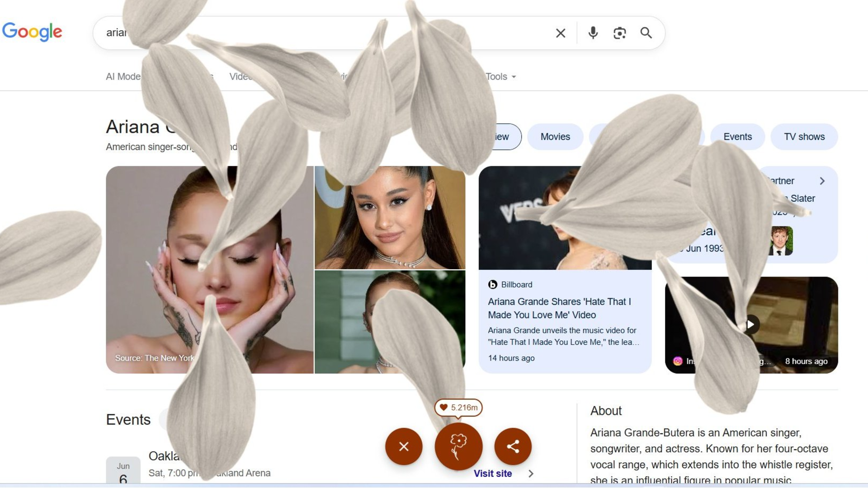Open the large Ariana Grande portrait photo
The height and width of the screenshot is (488, 868).
209,270
